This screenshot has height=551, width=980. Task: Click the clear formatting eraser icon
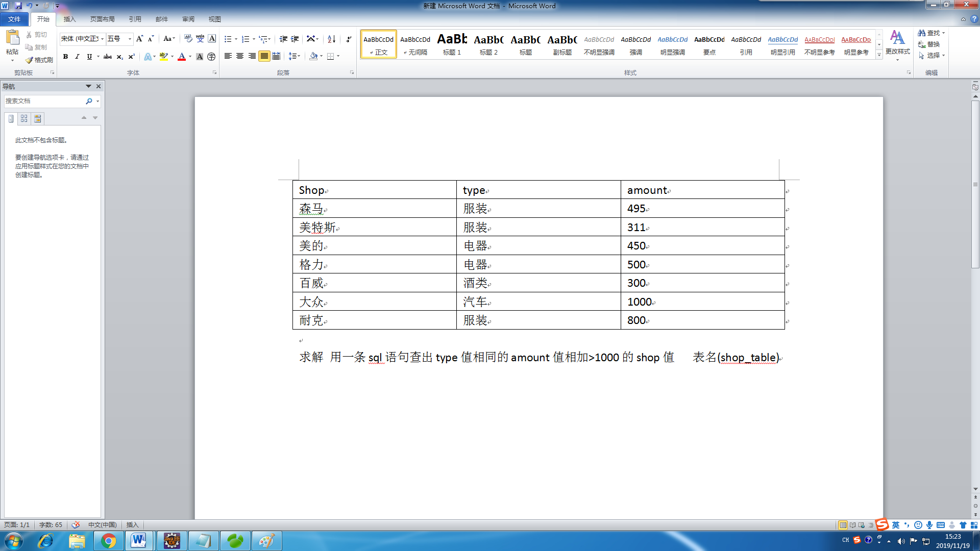point(188,39)
